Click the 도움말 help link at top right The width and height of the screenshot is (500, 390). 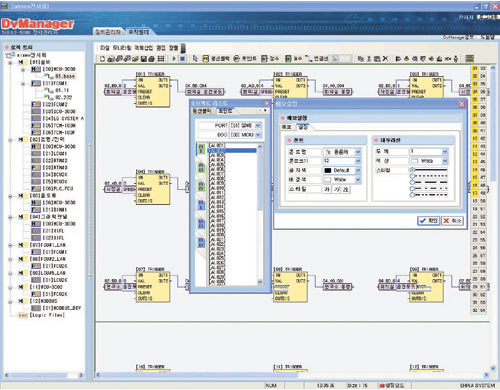tap(487, 37)
